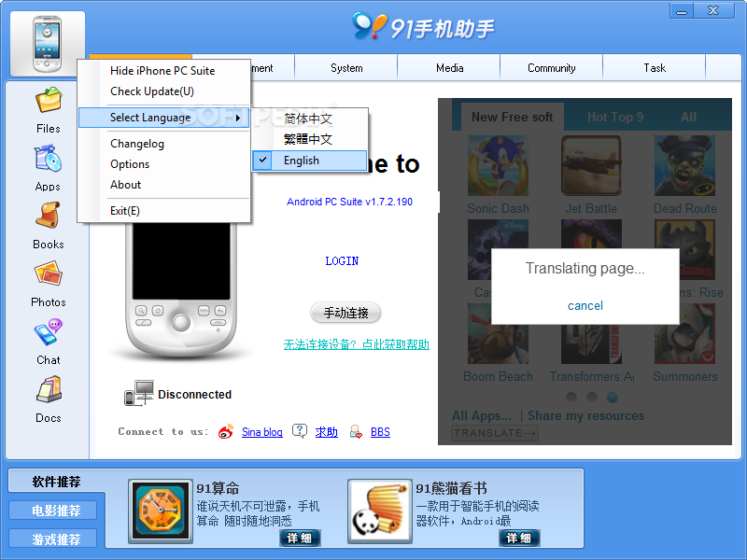Click the Sina Weibo icon
This screenshot has width=747, height=560.
226,431
